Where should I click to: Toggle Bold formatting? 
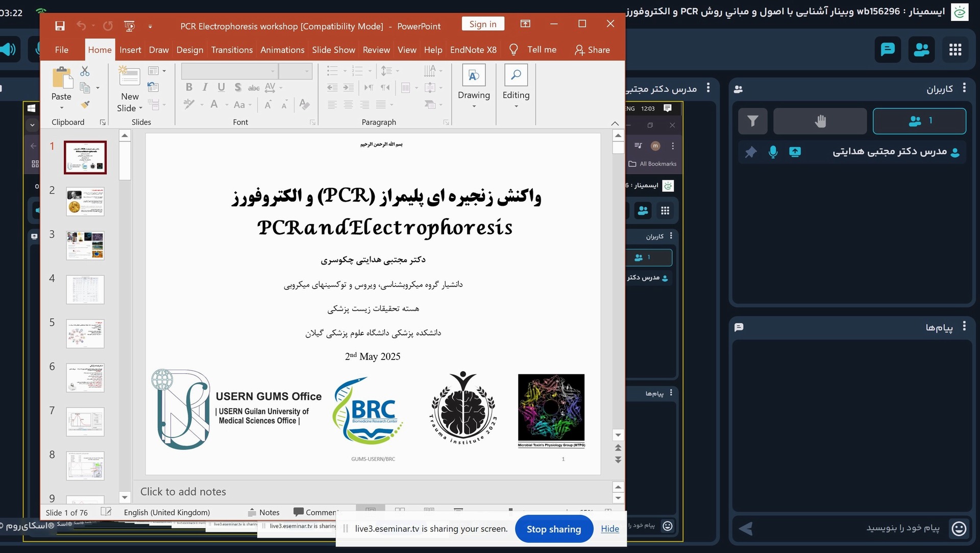(x=189, y=87)
